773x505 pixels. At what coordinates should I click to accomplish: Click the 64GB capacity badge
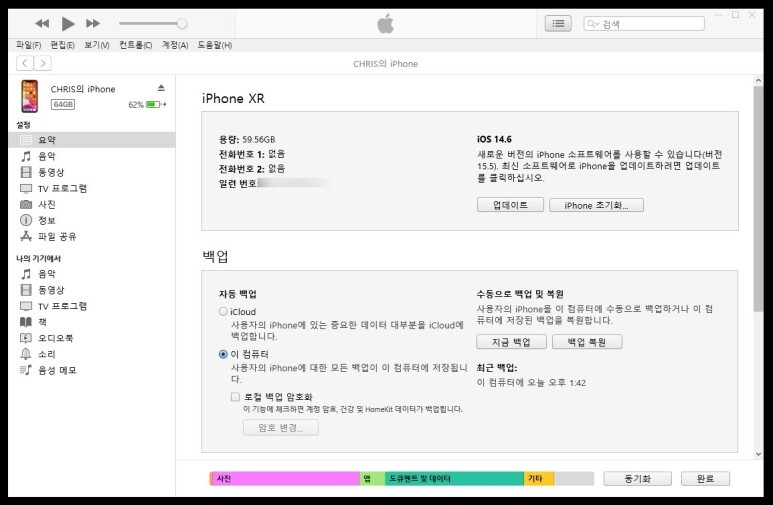(63, 105)
